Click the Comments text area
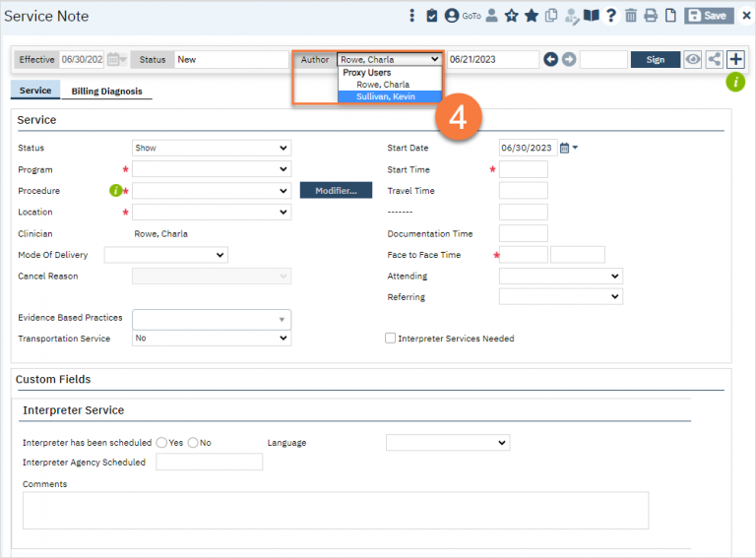The width and height of the screenshot is (756, 558). (335, 510)
